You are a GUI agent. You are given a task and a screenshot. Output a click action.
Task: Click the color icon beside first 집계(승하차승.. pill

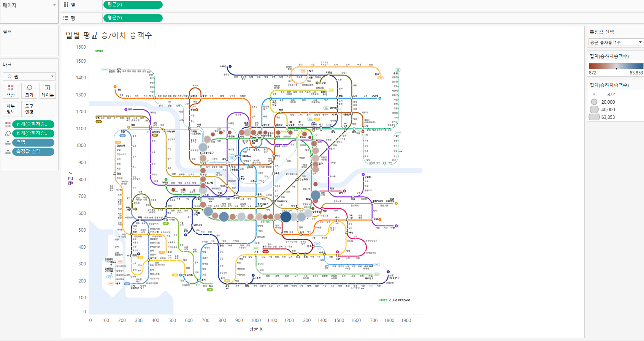pos(8,125)
